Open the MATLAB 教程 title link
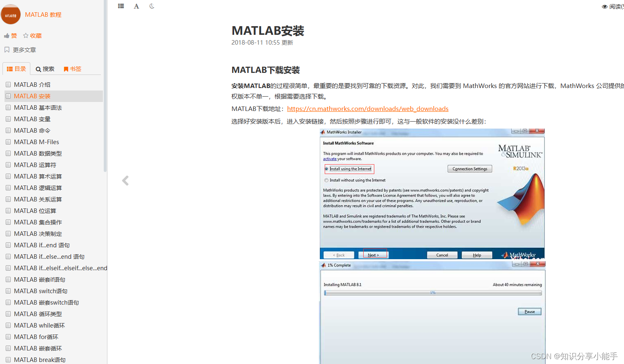Image resolution: width=624 pixels, height=364 pixels. pos(43,15)
